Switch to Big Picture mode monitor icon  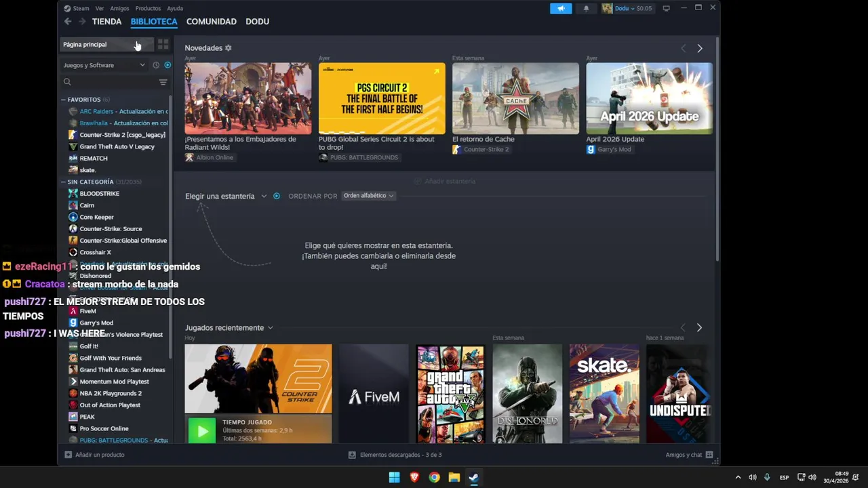click(x=666, y=8)
